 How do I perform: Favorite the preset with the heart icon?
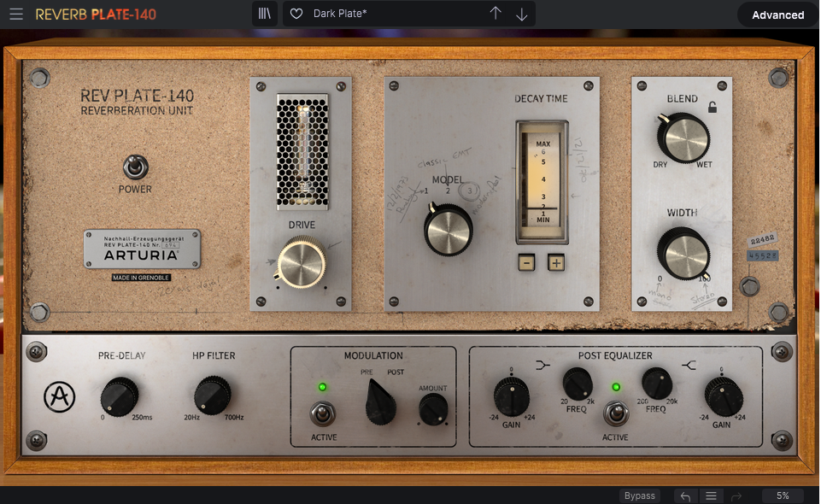[x=296, y=14]
